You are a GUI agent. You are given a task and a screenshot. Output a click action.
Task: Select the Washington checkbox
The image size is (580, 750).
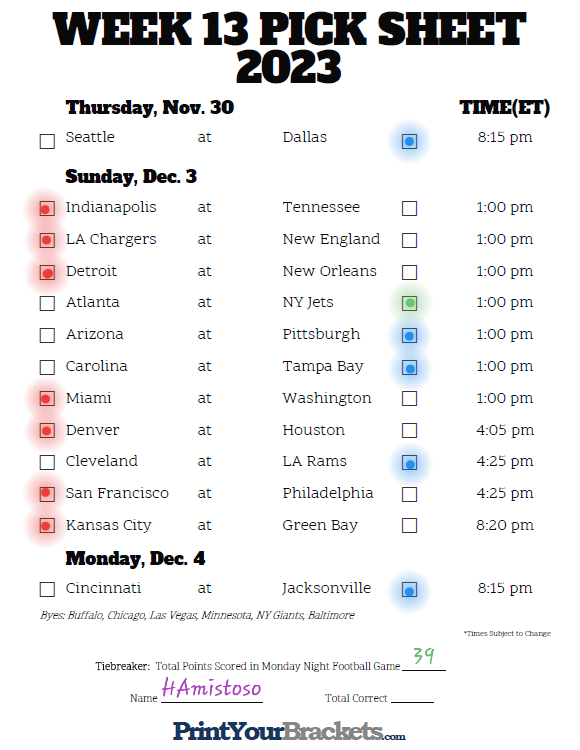(409, 398)
